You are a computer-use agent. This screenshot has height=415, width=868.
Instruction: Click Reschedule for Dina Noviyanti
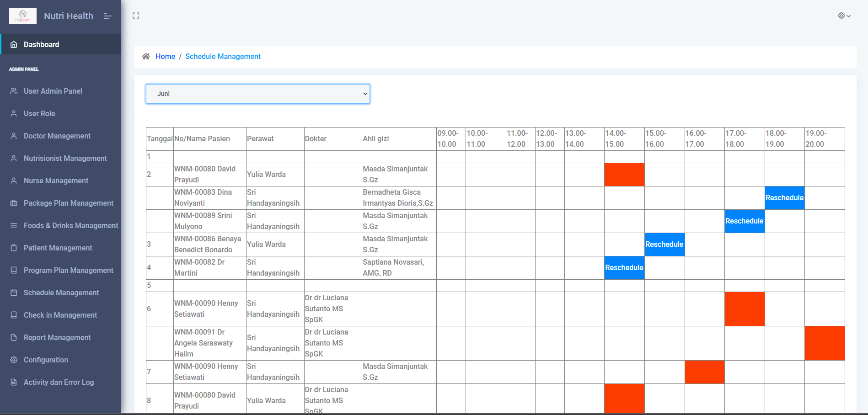(x=784, y=198)
